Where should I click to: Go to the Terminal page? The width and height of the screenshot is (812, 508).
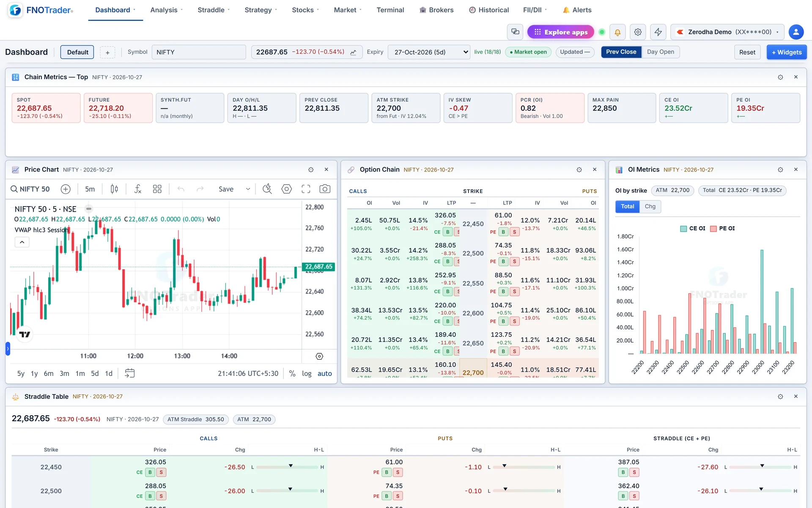390,10
